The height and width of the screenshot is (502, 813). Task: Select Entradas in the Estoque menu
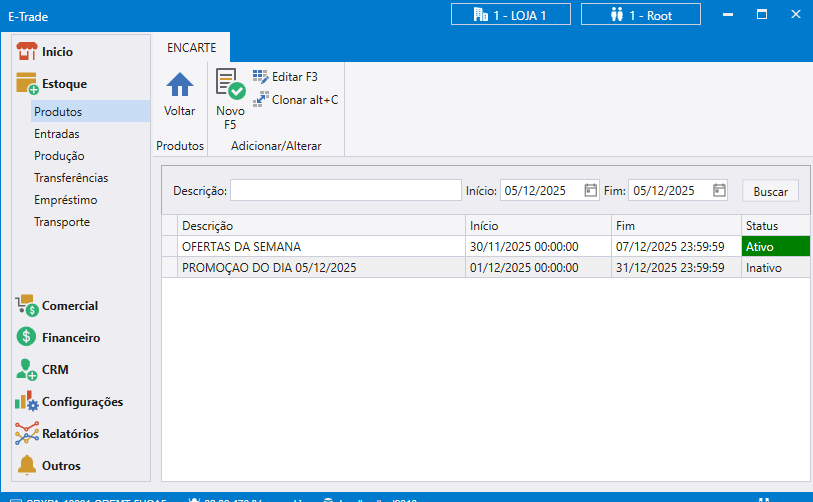(x=57, y=134)
